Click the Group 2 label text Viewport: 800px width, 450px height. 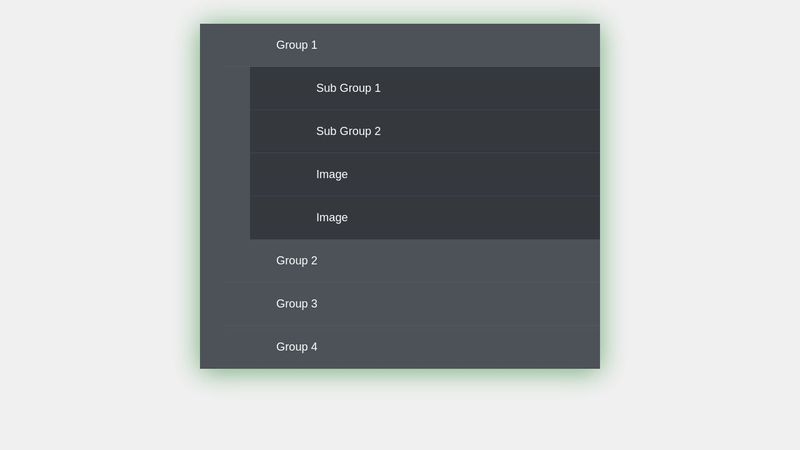tap(296, 261)
